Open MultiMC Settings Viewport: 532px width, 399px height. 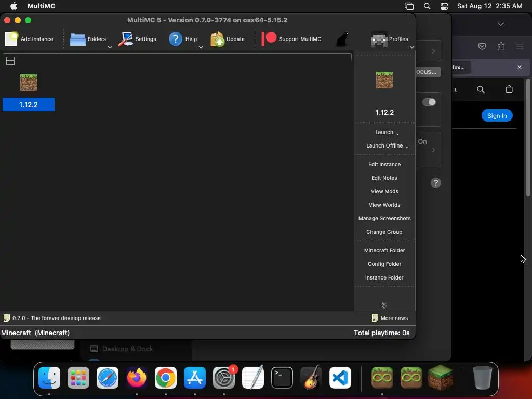point(137,39)
